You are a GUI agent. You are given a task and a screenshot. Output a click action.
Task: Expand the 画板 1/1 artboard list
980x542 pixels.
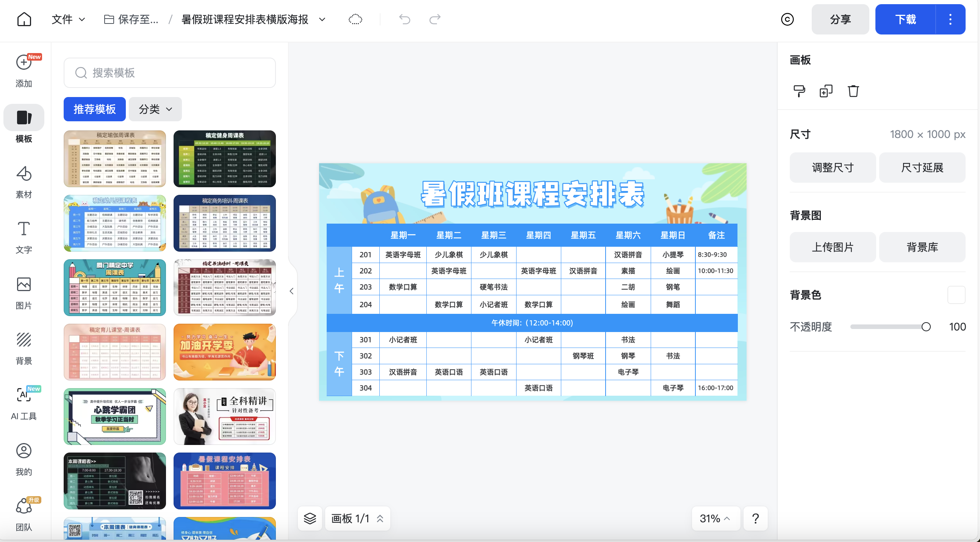(357, 519)
